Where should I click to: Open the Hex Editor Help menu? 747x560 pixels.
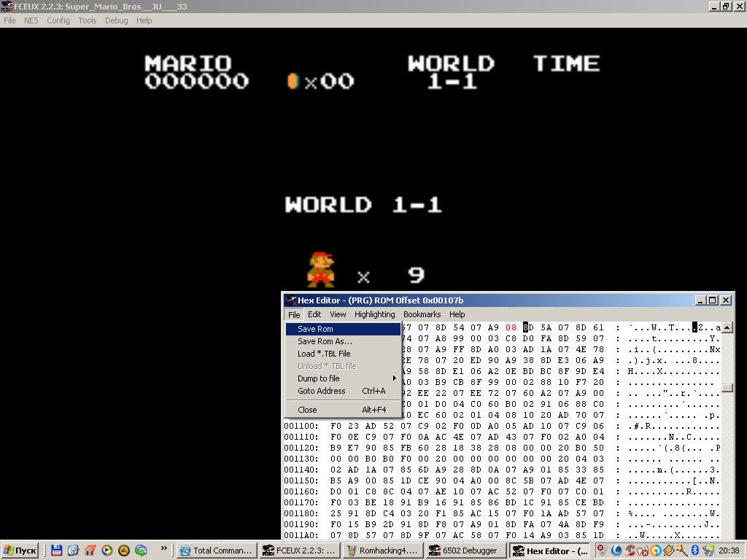pos(457,315)
